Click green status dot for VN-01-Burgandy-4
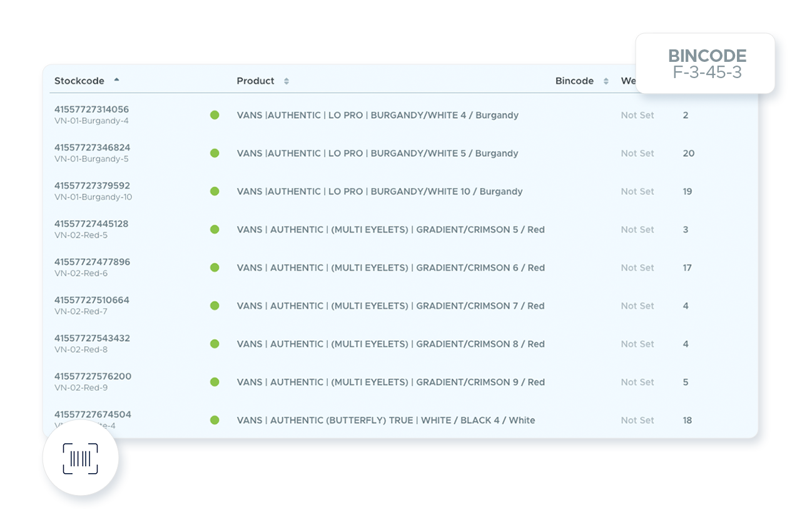The height and width of the screenshot is (525, 812). (215, 115)
